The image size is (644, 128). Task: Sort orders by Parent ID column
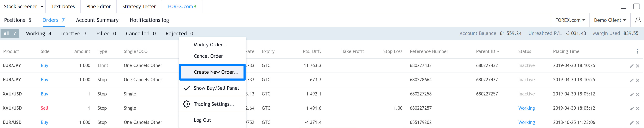coord(487,51)
